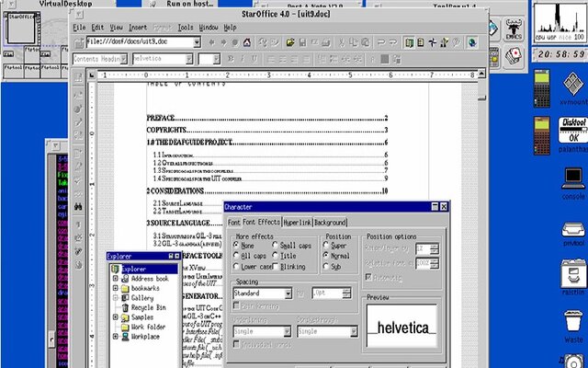588x368 pixels.
Task: Click the binoculars Find icon in the left toolbar
Action: point(78,206)
